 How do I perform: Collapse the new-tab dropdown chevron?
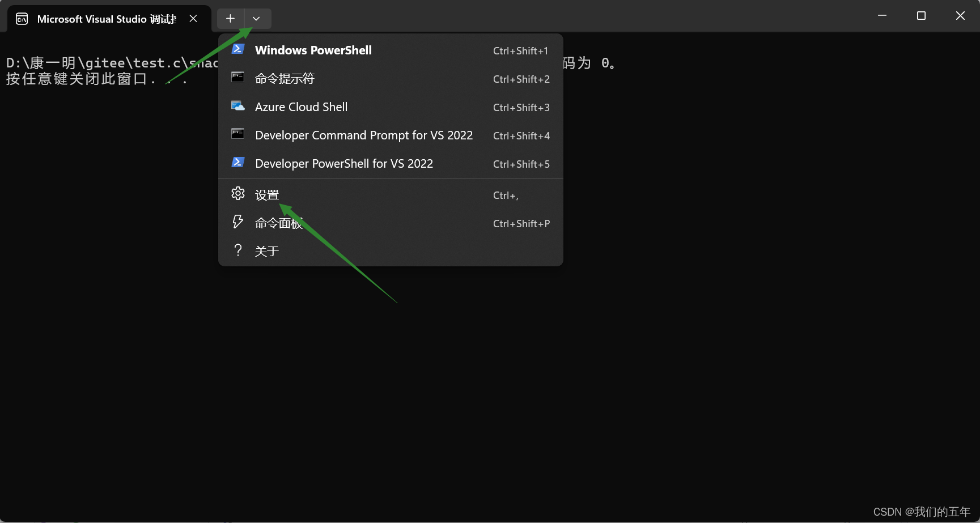[256, 19]
